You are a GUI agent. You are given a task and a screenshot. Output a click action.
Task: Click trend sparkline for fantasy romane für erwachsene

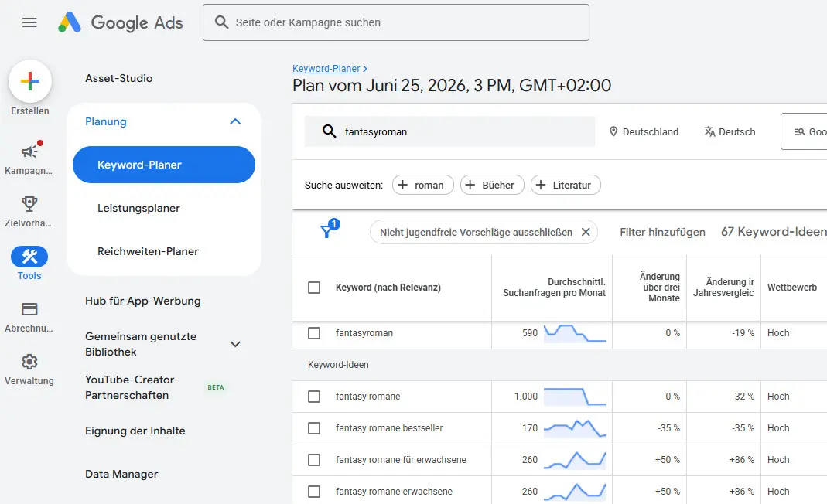tap(574, 460)
